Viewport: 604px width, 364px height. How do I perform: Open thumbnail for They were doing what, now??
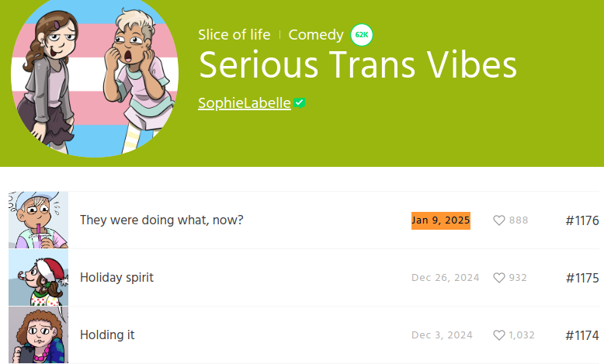click(x=39, y=220)
